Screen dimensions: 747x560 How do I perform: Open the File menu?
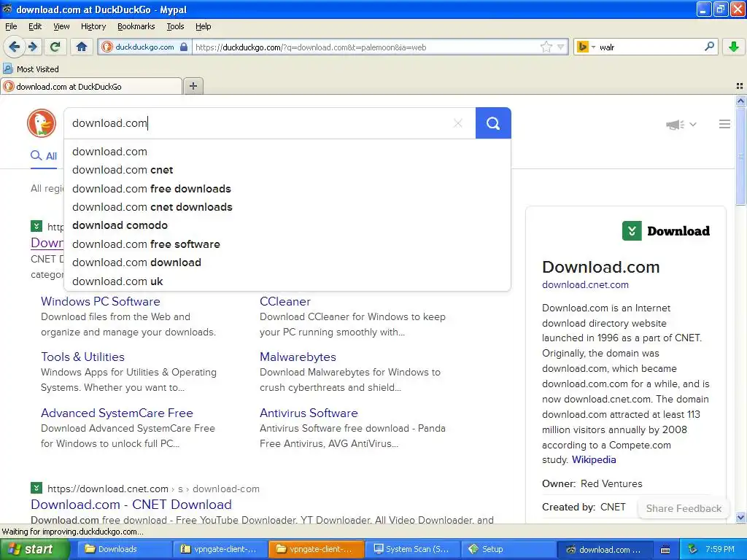pos(11,26)
